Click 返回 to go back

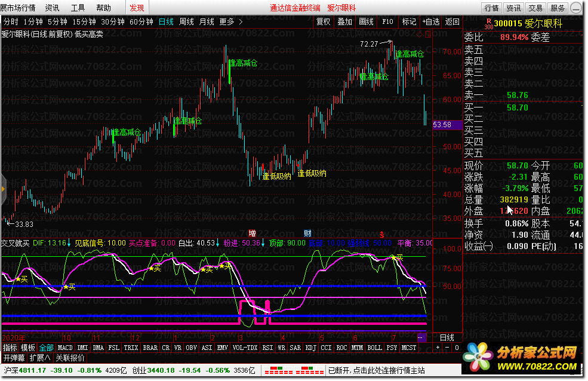point(452,21)
